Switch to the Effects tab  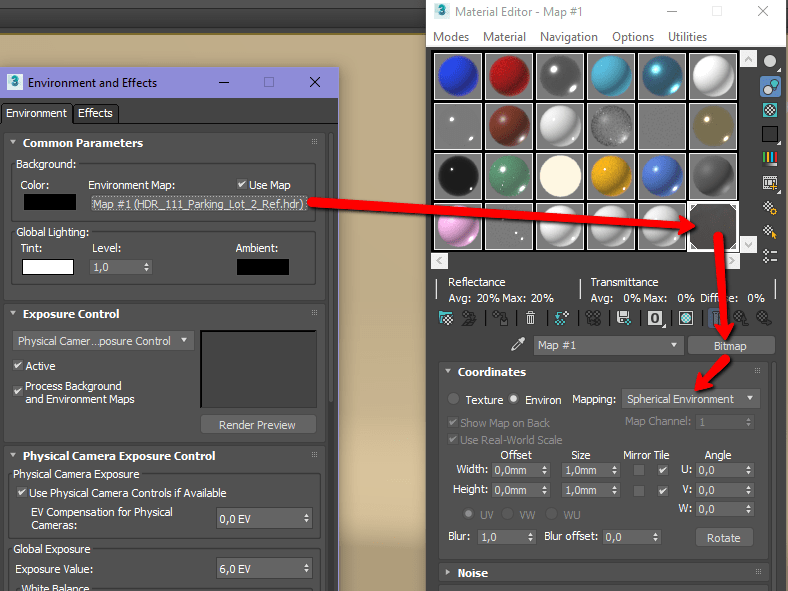point(95,113)
